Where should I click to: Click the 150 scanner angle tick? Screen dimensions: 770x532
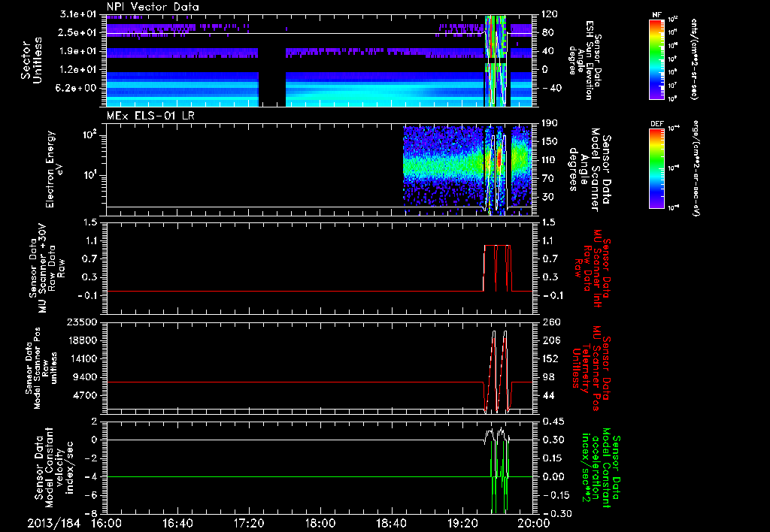(x=550, y=142)
